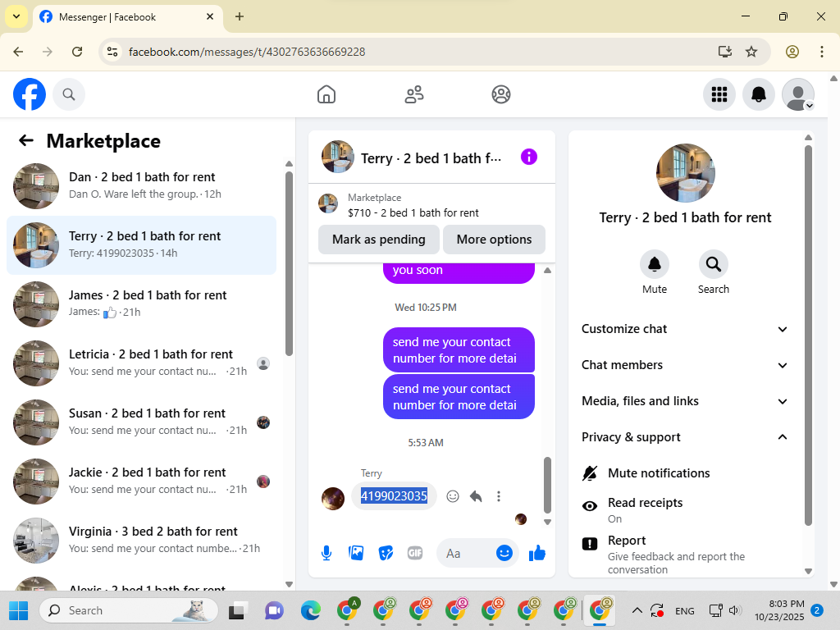Click the Messenger browser tab close button

210,16
